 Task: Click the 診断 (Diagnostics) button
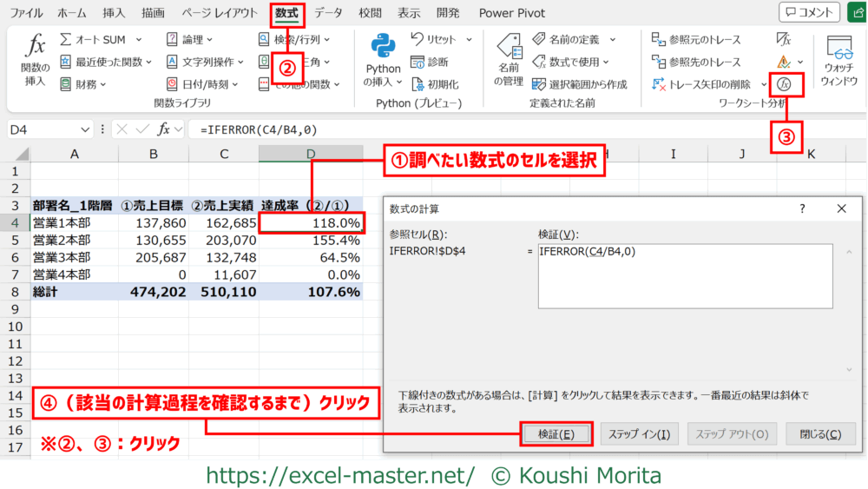pyautogui.click(x=431, y=63)
